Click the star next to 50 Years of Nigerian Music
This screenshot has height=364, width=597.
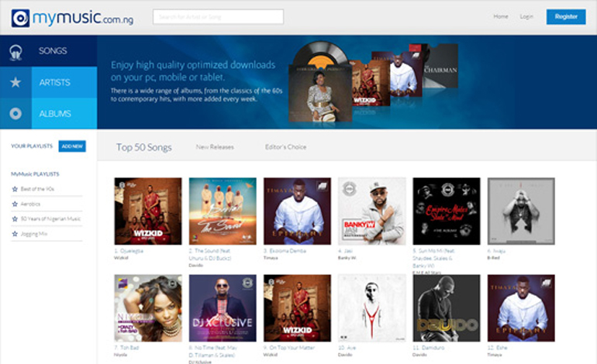[x=15, y=218]
